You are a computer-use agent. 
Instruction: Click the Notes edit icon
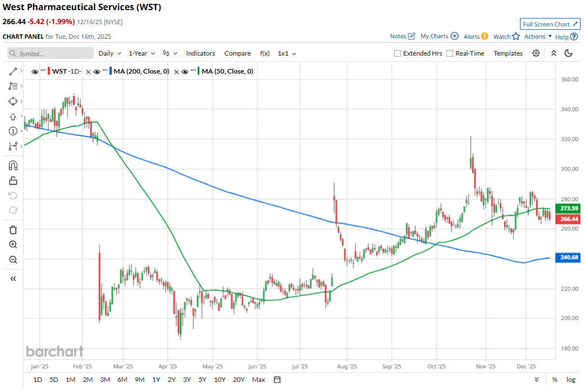[x=412, y=36]
